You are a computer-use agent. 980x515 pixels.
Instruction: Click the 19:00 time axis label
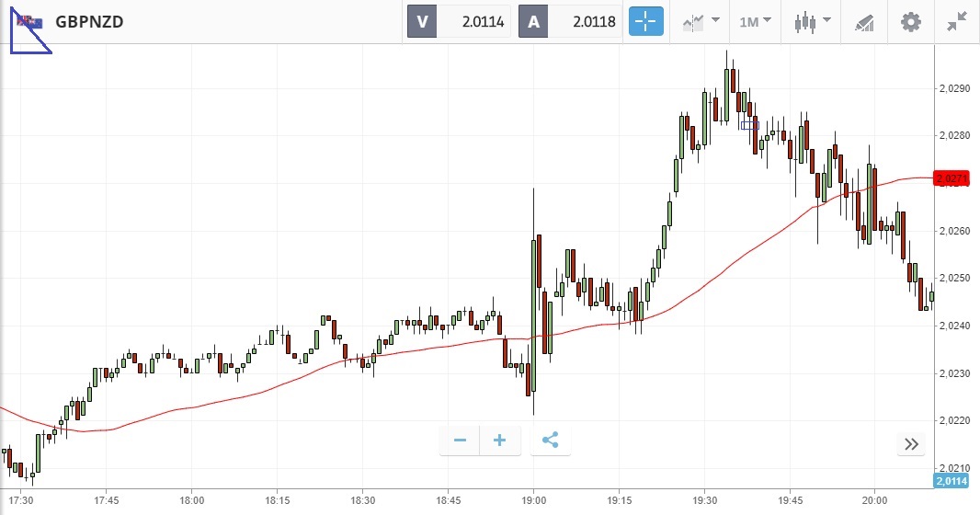click(534, 500)
